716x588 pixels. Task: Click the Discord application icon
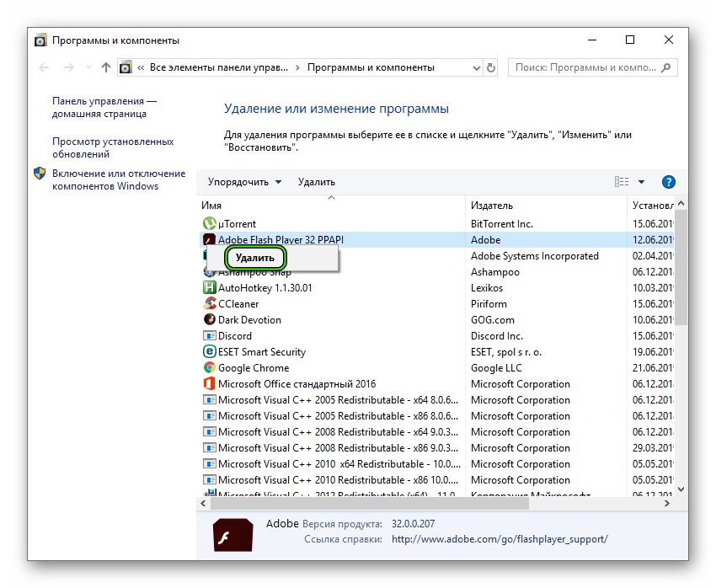[x=209, y=335]
